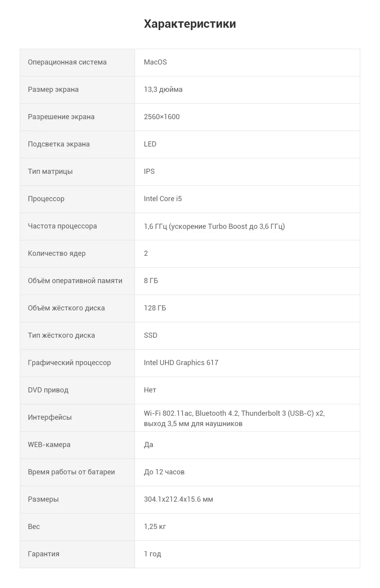
Task: Select the 128 ГБ disk value
Action: point(155,308)
